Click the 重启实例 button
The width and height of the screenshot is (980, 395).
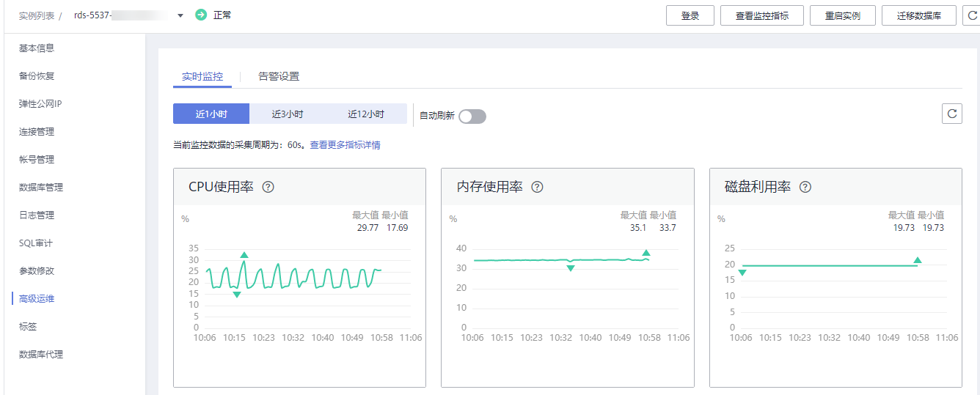(x=842, y=15)
